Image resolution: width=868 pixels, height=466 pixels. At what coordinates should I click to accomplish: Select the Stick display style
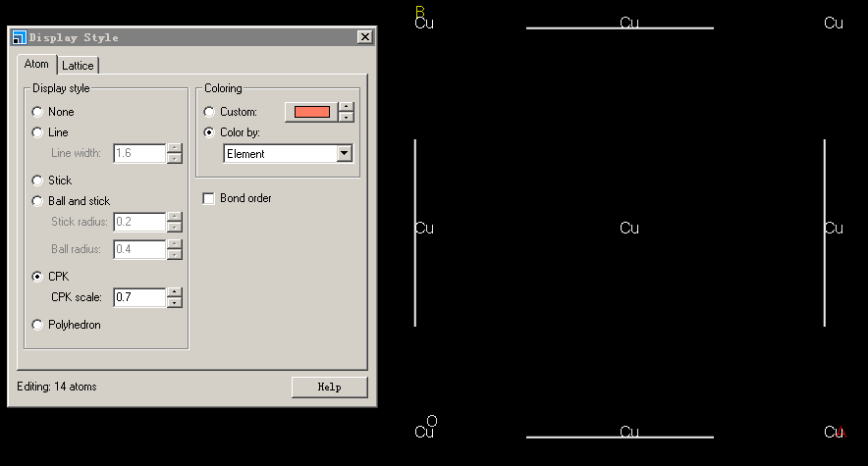point(37,181)
